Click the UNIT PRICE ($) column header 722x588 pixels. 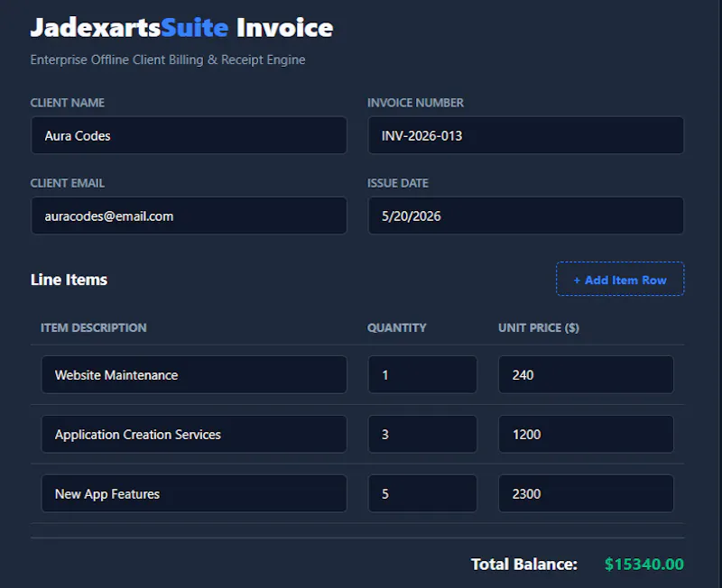point(539,327)
